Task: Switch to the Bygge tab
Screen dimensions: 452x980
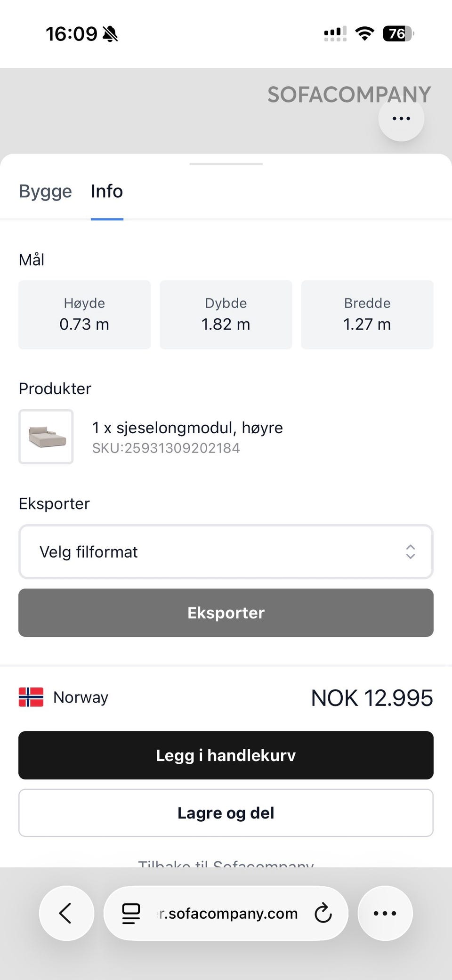Action: [45, 191]
